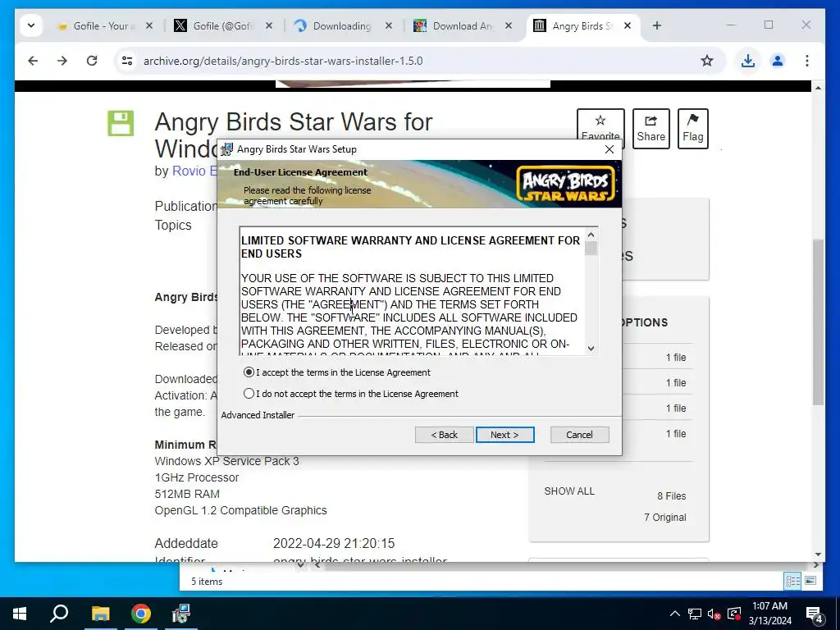Click the 7 Original link
Image resolution: width=840 pixels, height=630 pixels.
coord(664,518)
